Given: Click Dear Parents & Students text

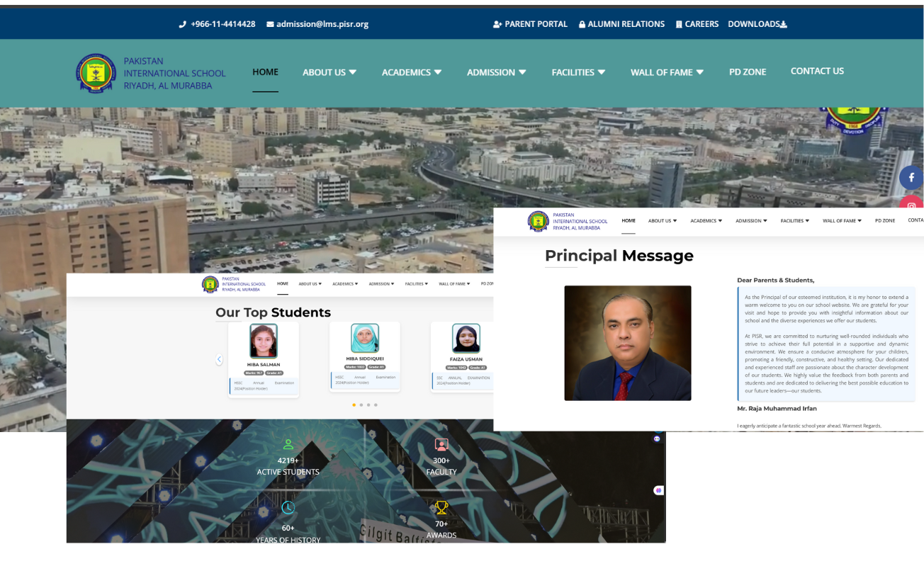Looking at the screenshot, I should (x=776, y=280).
